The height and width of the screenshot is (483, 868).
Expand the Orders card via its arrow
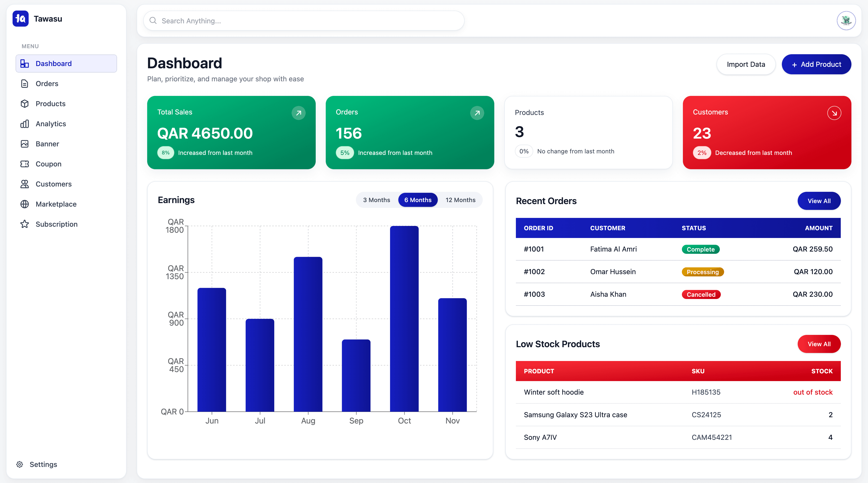click(x=477, y=113)
